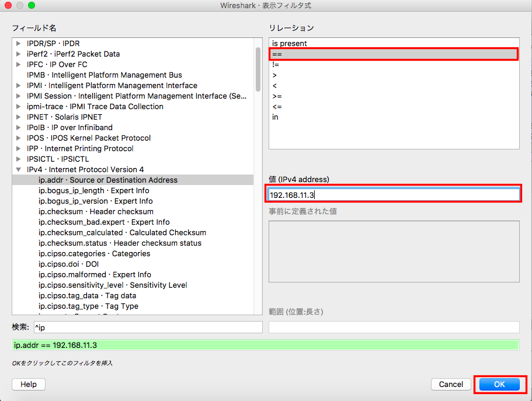Collapse the IPv4 Internet Protocol Version 4 node
This screenshot has width=532, height=401.
[x=18, y=170]
